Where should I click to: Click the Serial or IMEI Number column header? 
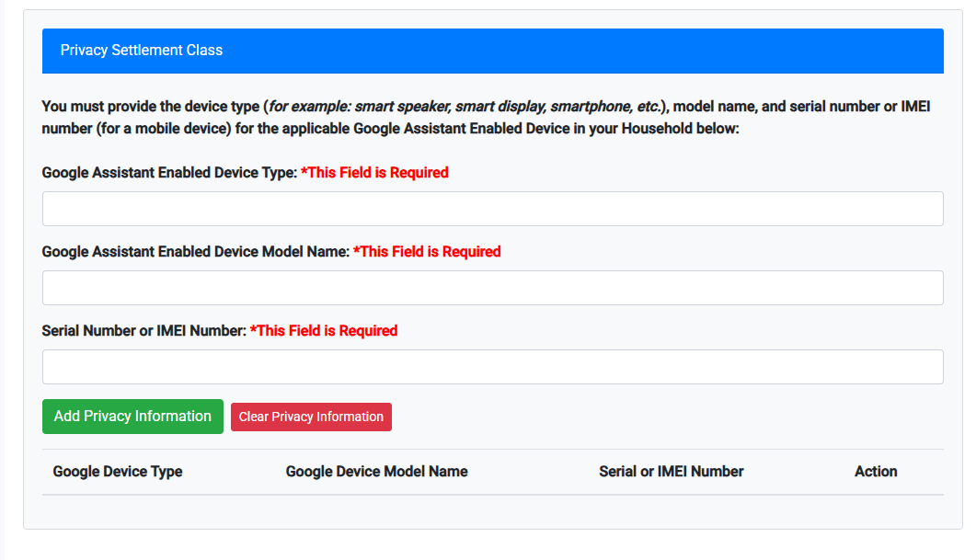coord(671,472)
